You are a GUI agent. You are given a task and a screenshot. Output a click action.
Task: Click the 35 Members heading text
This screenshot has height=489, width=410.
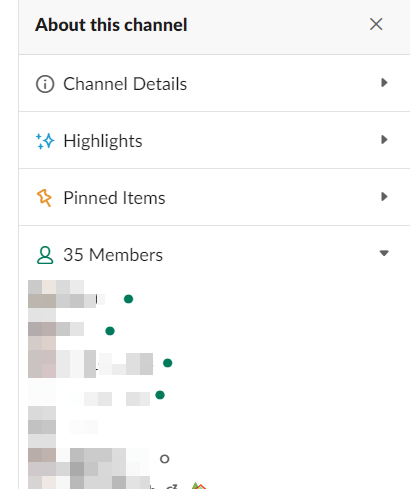pos(113,255)
